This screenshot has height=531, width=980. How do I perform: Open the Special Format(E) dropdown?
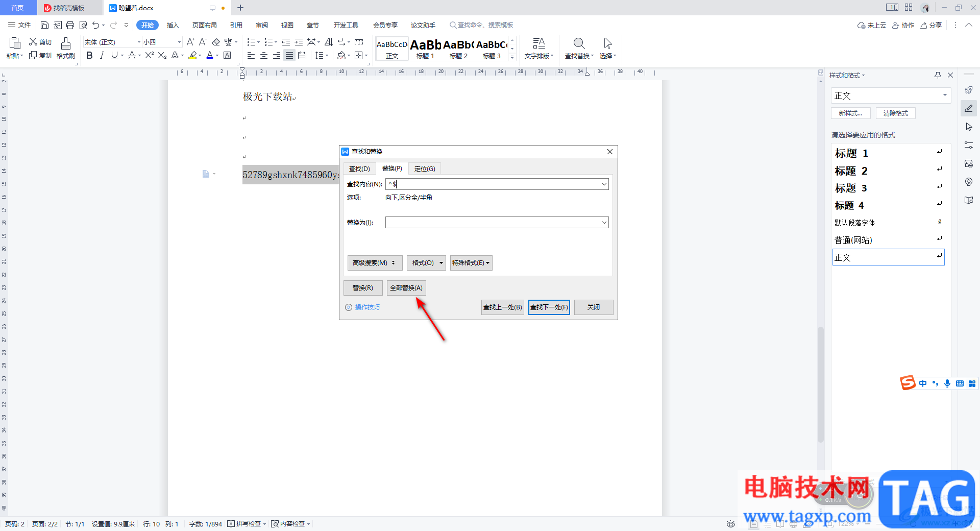click(x=471, y=262)
